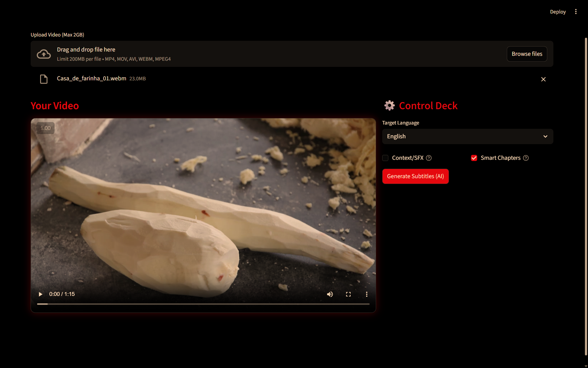The image size is (588, 368).
Task: Play the uploaded video
Action: click(x=40, y=294)
